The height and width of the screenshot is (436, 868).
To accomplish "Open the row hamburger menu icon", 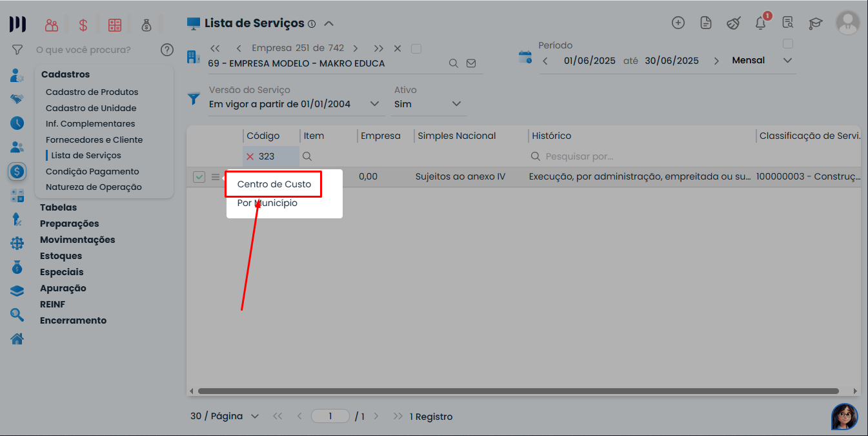I will pyautogui.click(x=216, y=177).
